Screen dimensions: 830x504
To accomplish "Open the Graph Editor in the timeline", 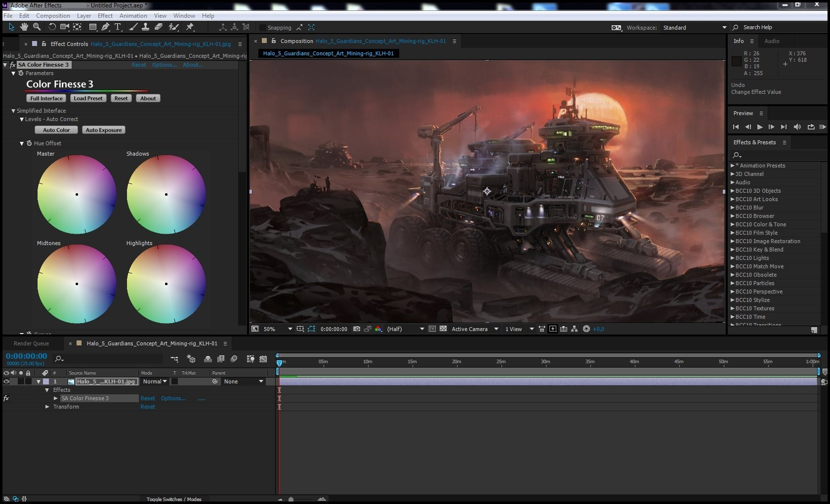I will (x=264, y=359).
